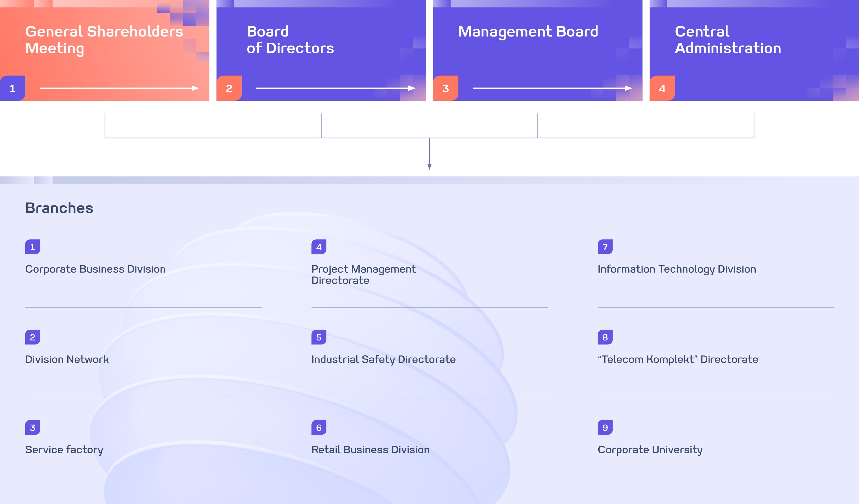Click the number 1 badge above Corporate Business Division
The height and width of the screenshot is (504, 859).
point(33,247)
